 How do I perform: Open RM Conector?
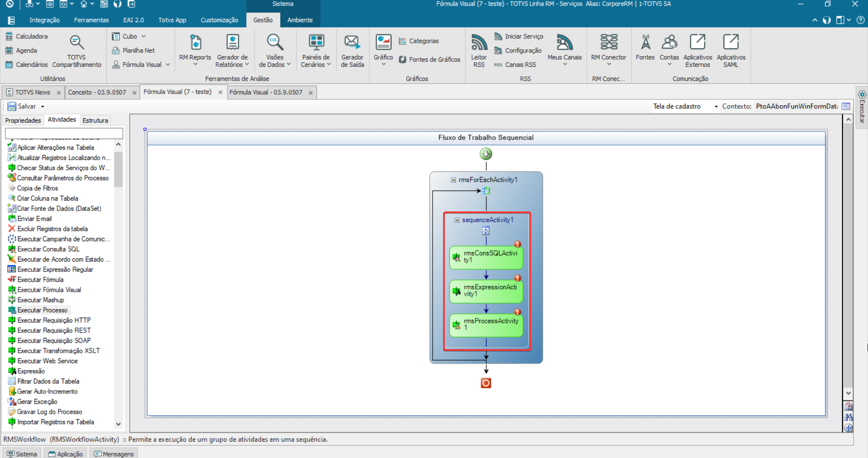[x=609, y=48]
